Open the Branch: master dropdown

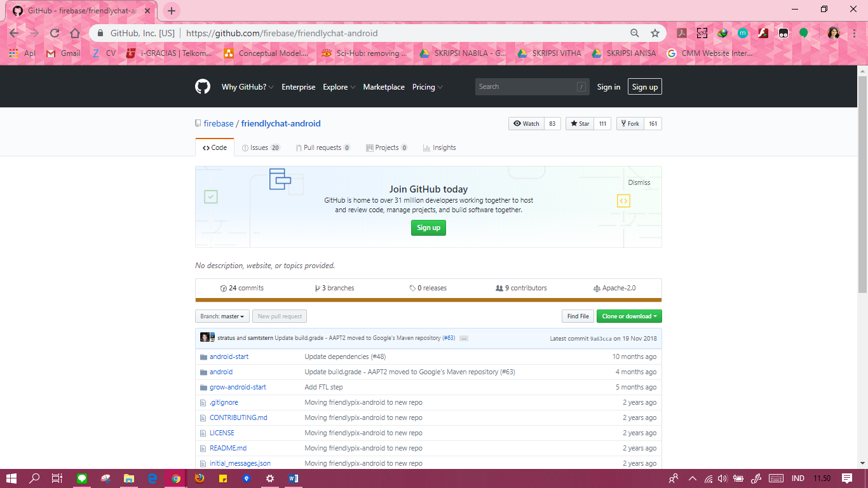(x=222, y=316)
